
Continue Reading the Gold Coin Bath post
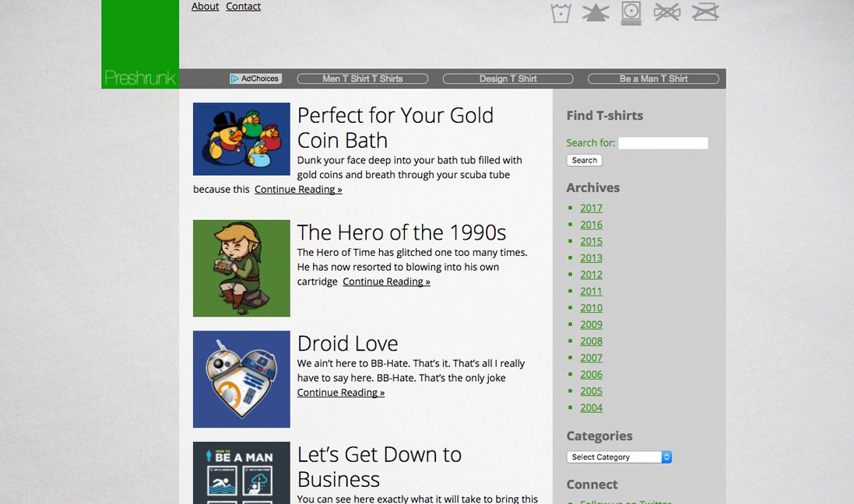pyautogui.click(x=298, y=190)
